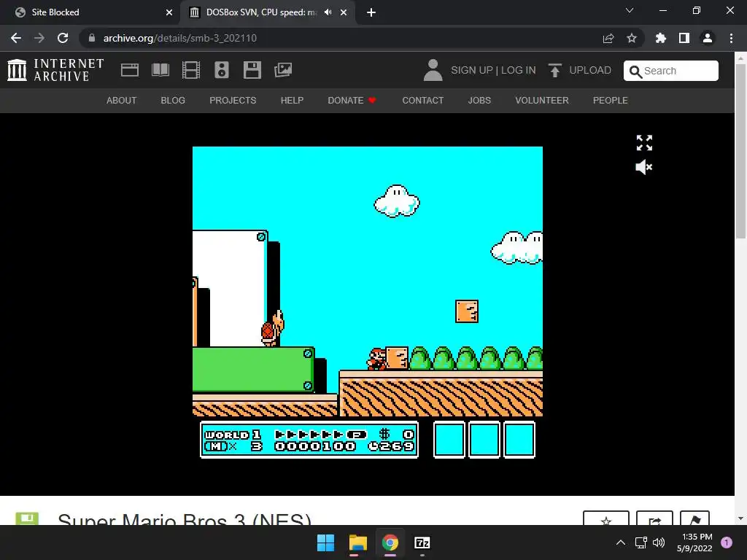Open Chrome from the taskbar
Screen dimensions: 747x560
point(390,542)
